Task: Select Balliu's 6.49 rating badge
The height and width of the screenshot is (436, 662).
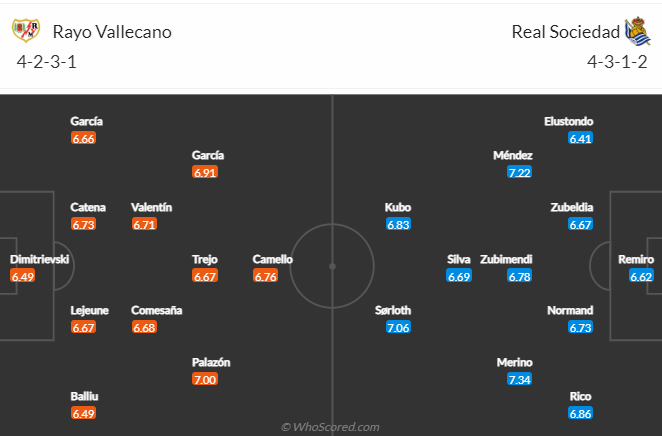Action: pos(84,413)
